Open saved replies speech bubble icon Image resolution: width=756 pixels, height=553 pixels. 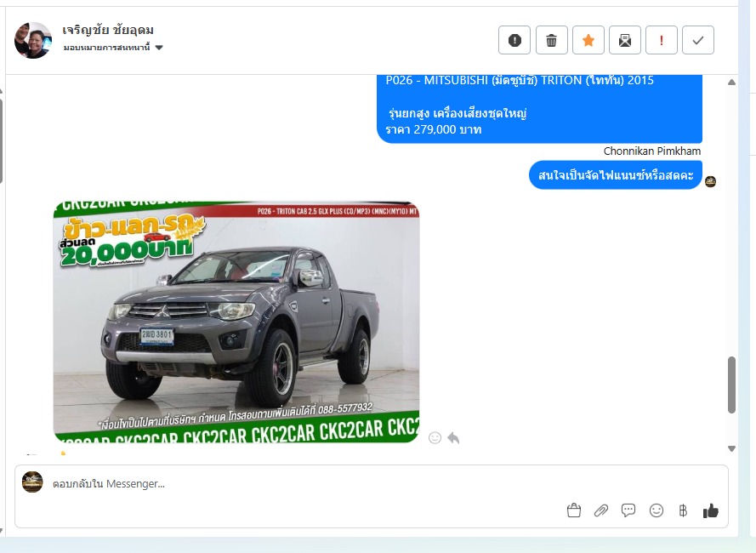pyautogui.click(x=628, y=510)
